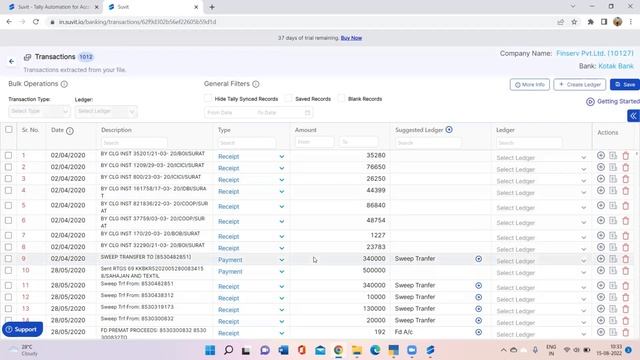Apply Sweep Tranfer suggestion for row 9
The height and width of the screenshot is (360, 640).
(478, 259)
